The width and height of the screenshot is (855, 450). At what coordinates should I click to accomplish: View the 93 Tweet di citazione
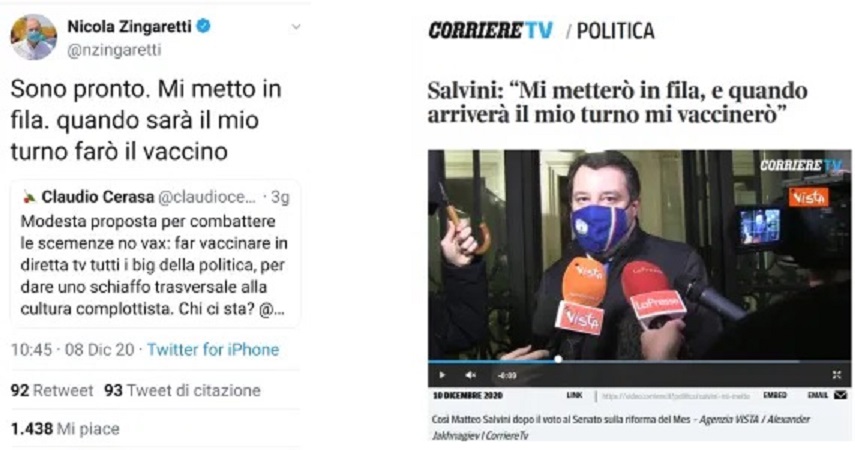pos(182,391)
